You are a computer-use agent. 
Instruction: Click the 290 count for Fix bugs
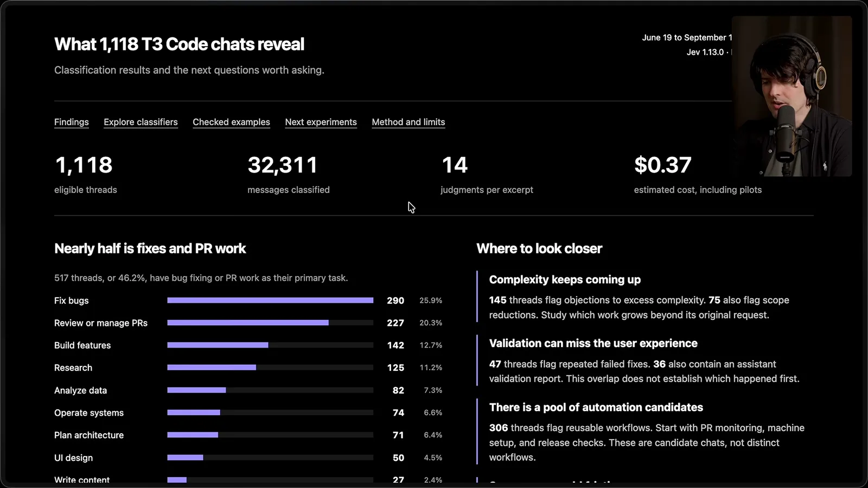[395, 300]
